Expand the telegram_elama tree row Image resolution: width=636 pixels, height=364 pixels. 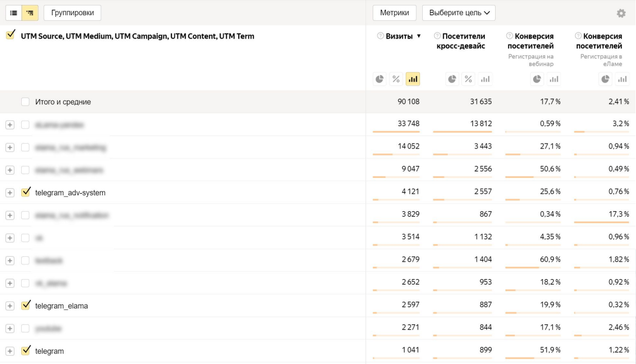pyautogui.click(x=9, y=306)
